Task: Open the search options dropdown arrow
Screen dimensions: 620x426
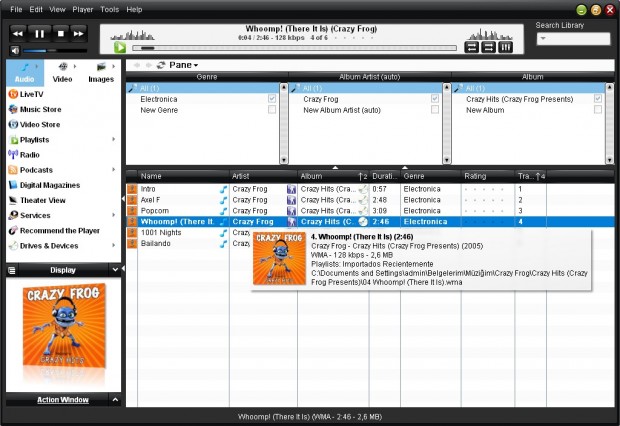Action: coord(543,39)
